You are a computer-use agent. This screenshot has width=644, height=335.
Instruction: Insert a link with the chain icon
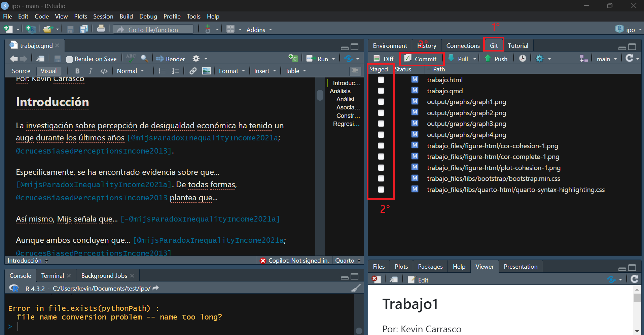[193, 71]
